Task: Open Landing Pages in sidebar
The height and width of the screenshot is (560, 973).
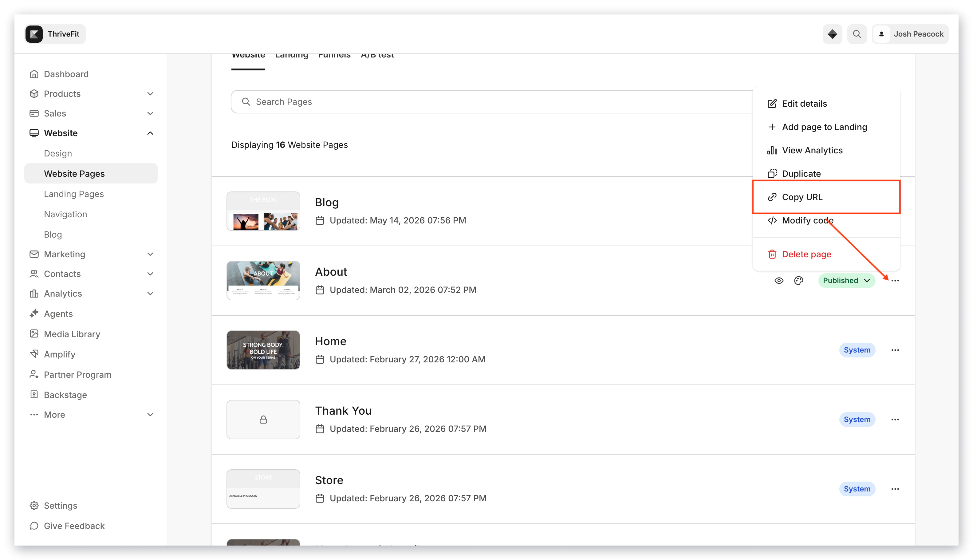Action: pos(73,194)
